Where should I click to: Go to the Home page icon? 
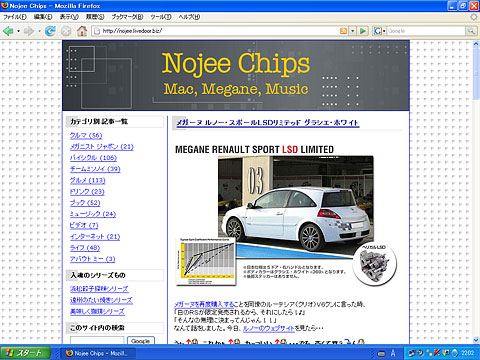pyautogui.click(x=82, y=31)
